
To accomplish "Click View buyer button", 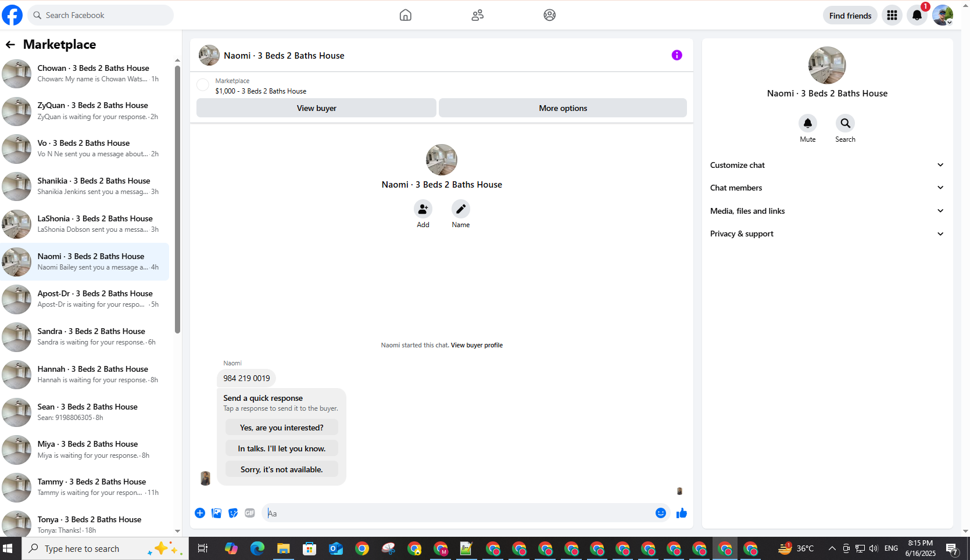I will coord(316,108).
